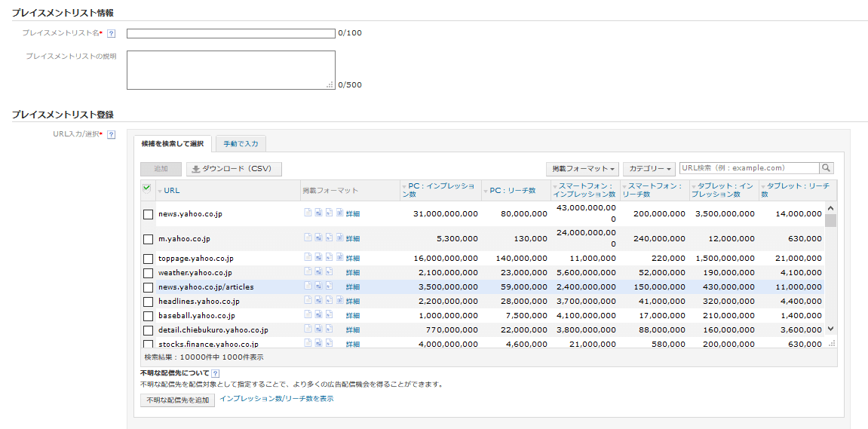This screenshot has width=868, height=429.
Task: Check the news.yahoo.co.jp/articles row checkbox
Action: click(x=148, y=288)
